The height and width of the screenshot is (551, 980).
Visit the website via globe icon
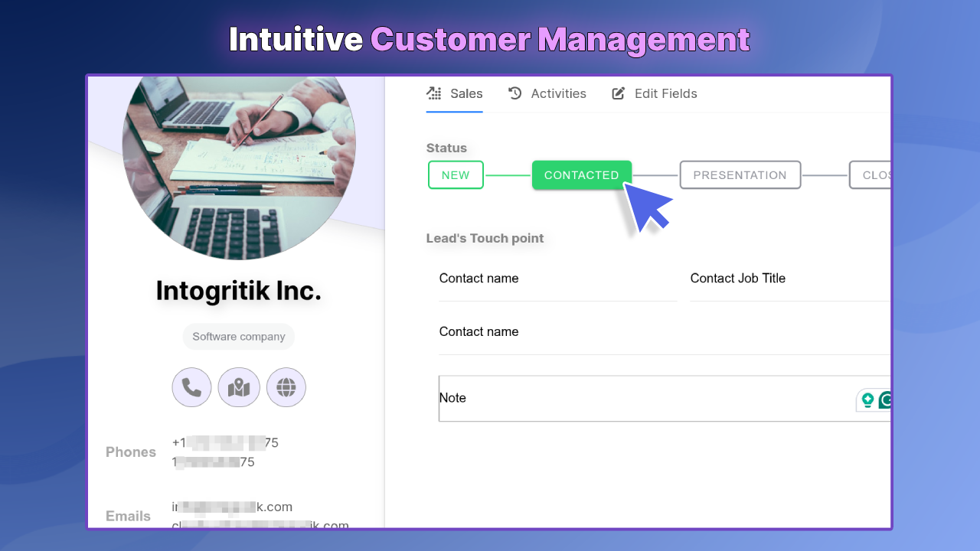(x=286, y=387)
